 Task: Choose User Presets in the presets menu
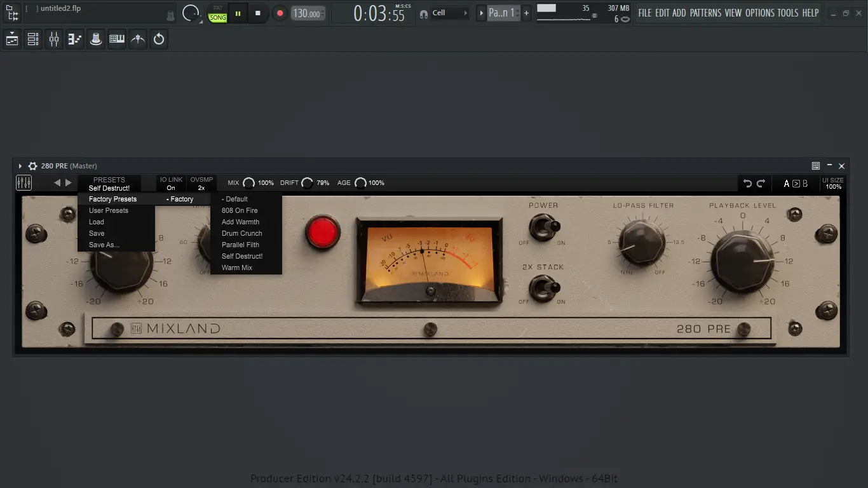coord(116,210)
